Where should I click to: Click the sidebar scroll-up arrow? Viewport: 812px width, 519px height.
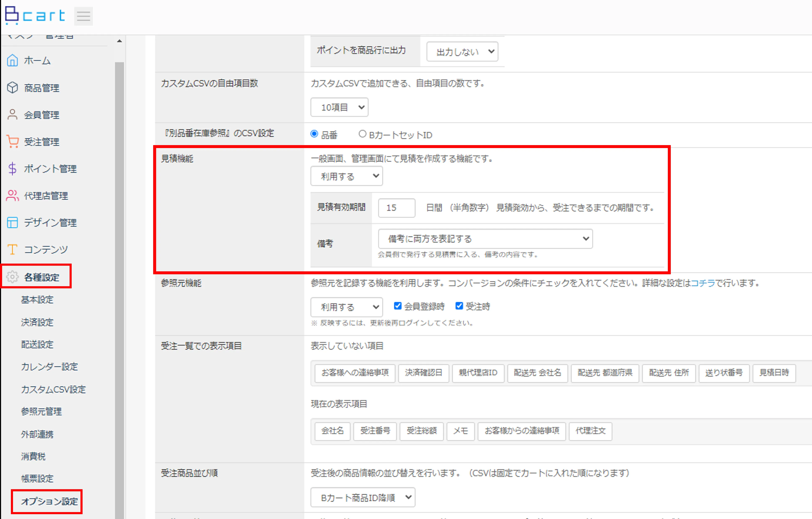click(119, 41)
